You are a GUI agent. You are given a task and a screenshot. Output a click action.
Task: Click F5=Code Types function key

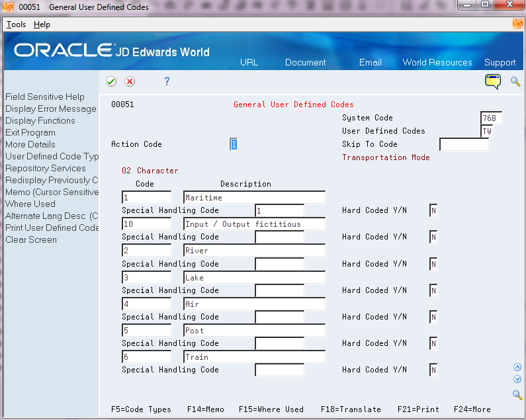pos(141,409)
